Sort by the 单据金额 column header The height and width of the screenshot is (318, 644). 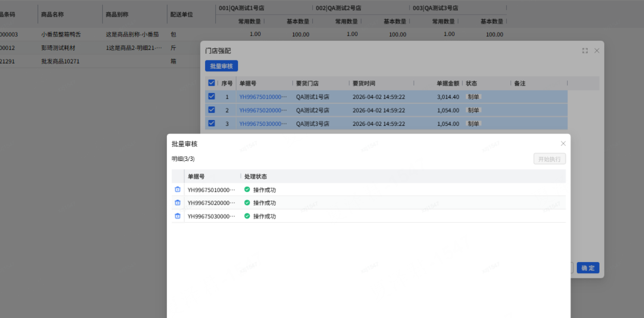click(447, 84)
